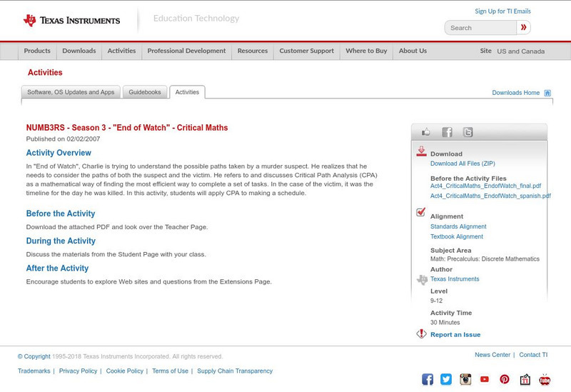
Task: Share via the Facebook icon in sidebar
Action: (x=448, y=132)
